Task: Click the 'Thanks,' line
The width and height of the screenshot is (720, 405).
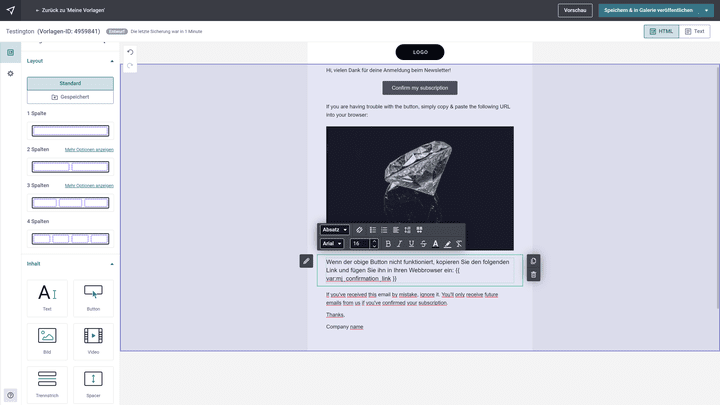Action: pyautogui.click(x=335, y=315)
